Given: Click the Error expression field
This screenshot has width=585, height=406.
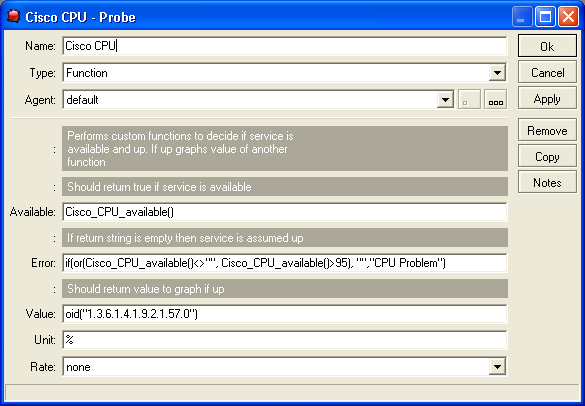Looking at the screenshot, I should 285,263.
